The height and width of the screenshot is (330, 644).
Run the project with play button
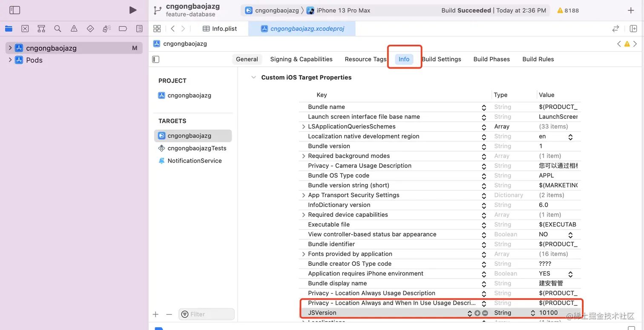coord(133,10)
